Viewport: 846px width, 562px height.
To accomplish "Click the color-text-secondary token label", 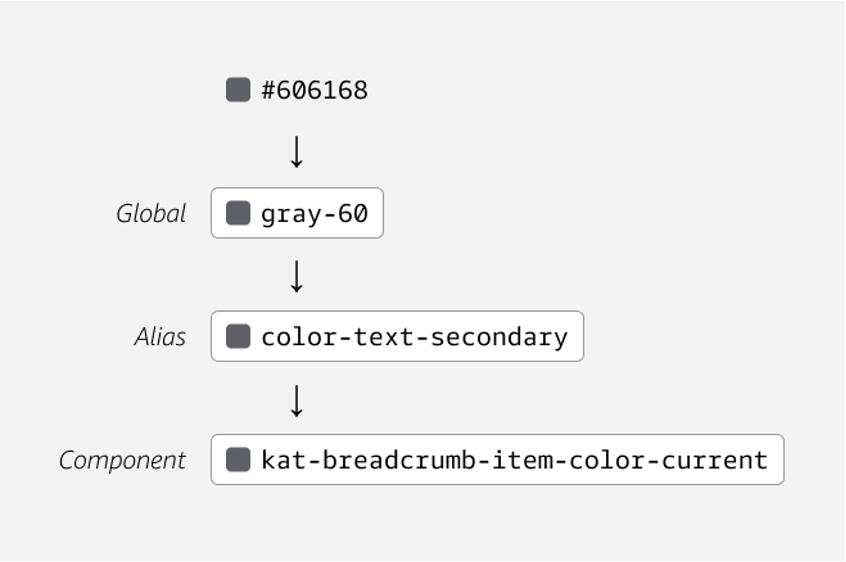I will (x=414, y=338).
